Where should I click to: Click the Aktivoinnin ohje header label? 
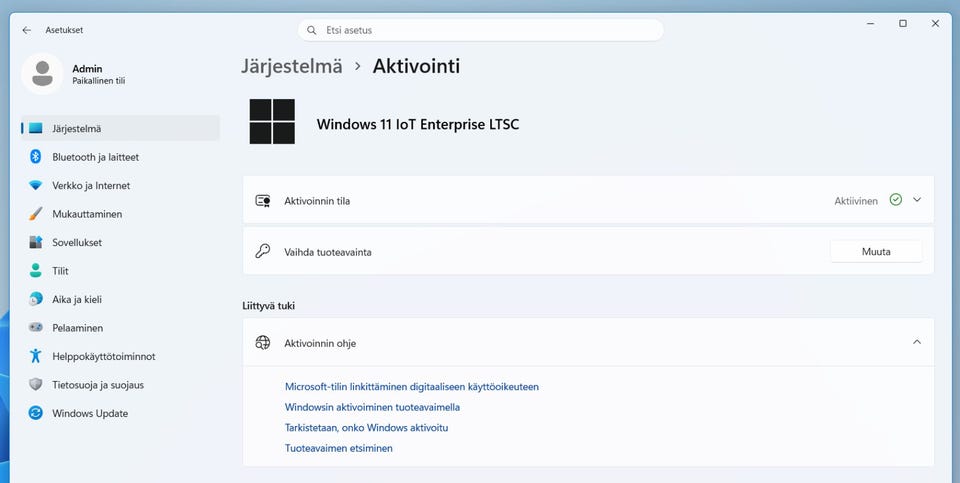point(320,343)
